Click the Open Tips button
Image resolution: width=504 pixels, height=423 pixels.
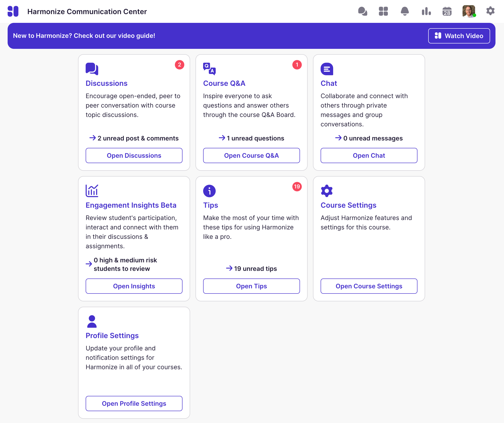[252, 286]
